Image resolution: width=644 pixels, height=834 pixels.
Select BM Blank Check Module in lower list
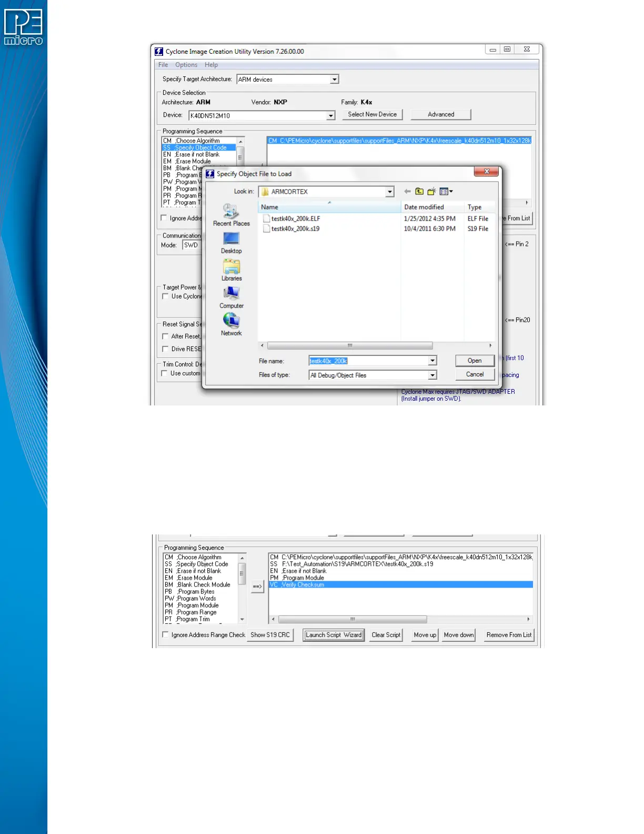200,584
